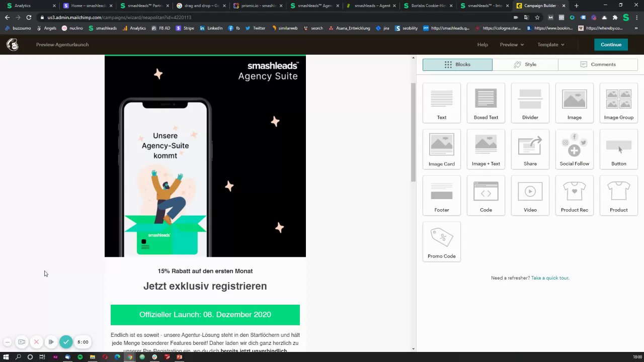644x362 pixels.
Task: Open PowerPoint from taskbar
Action: [x=179, y=357]
